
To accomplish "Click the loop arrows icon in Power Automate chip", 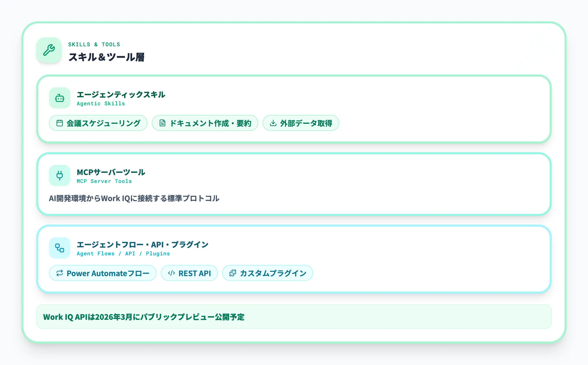I will click(x=60, y=273).
